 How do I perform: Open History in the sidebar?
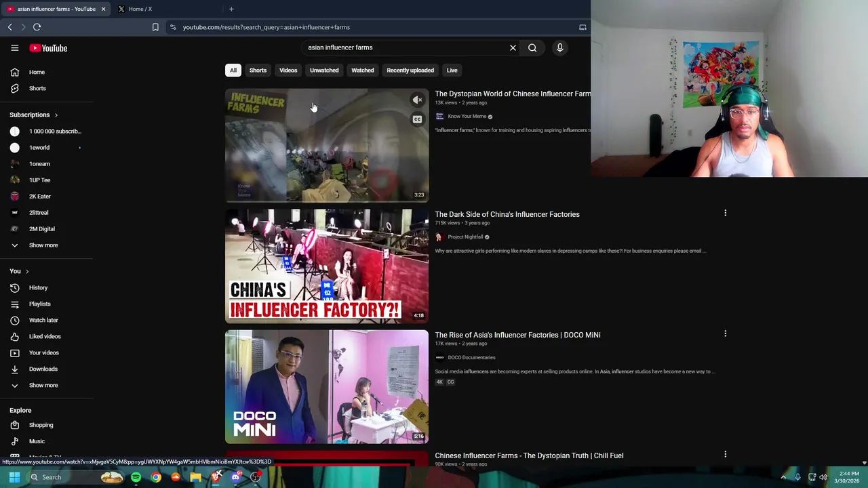(38, 287)
